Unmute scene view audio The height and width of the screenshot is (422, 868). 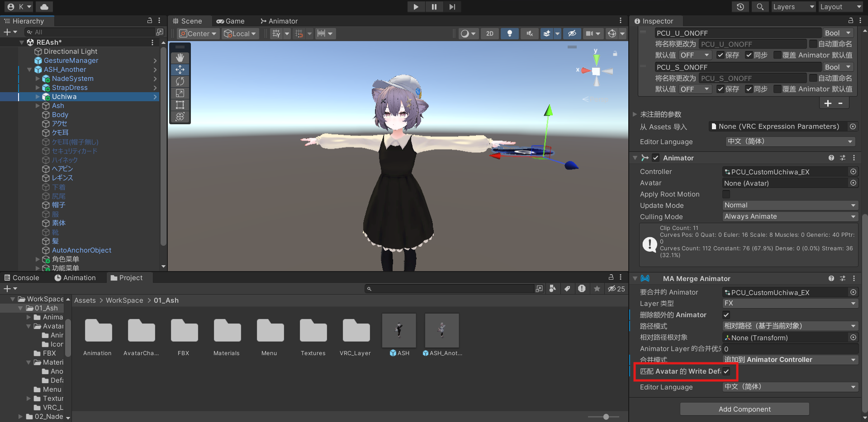point(529,33)
